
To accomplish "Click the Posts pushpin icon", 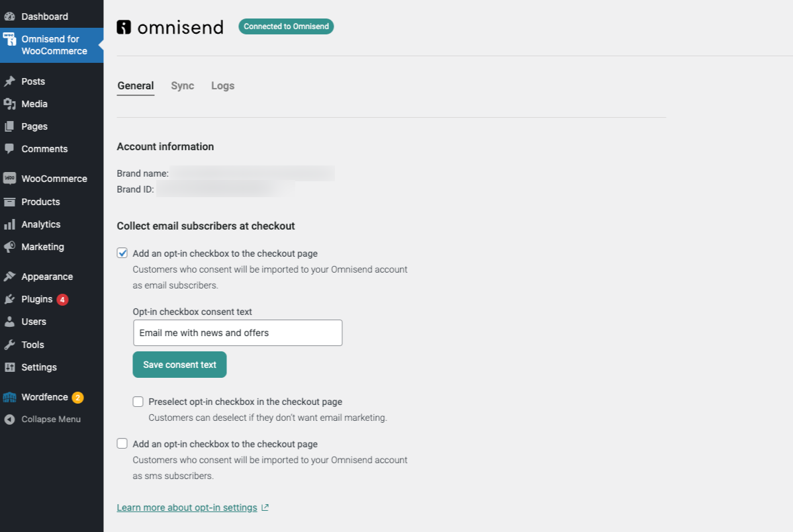I will [9, 81].
